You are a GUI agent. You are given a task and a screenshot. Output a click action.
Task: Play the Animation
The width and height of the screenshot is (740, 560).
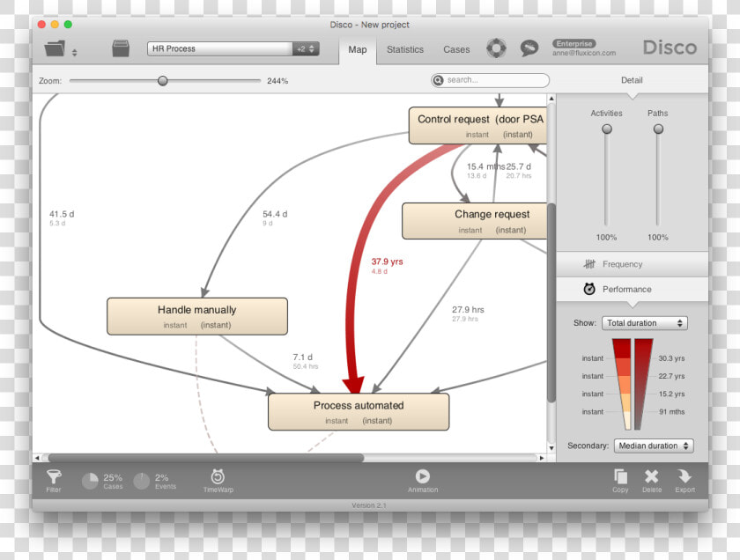click(422, 481)
